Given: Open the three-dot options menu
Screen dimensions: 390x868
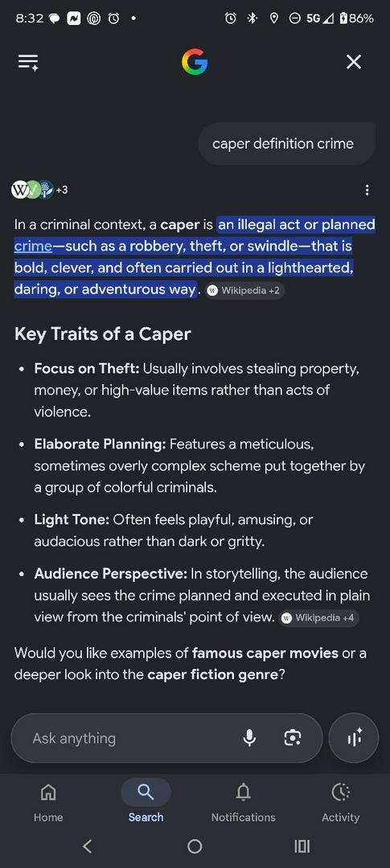Looking at the screenshot, I should [x=367, y=190].
